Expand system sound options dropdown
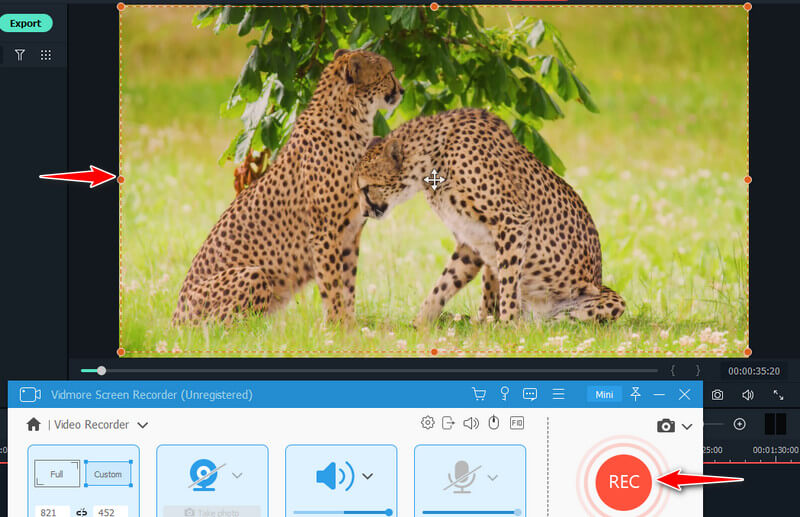800x517 pixels. click(x=368, y=476)
